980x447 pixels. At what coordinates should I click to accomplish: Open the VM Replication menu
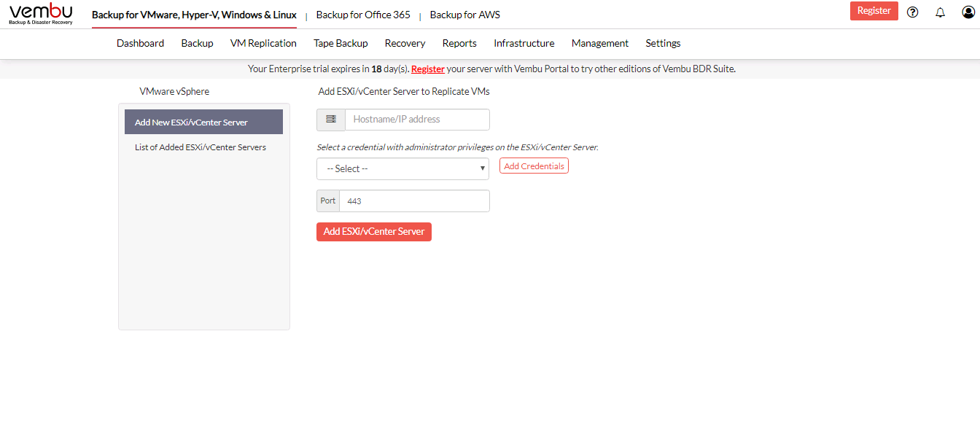263,43
